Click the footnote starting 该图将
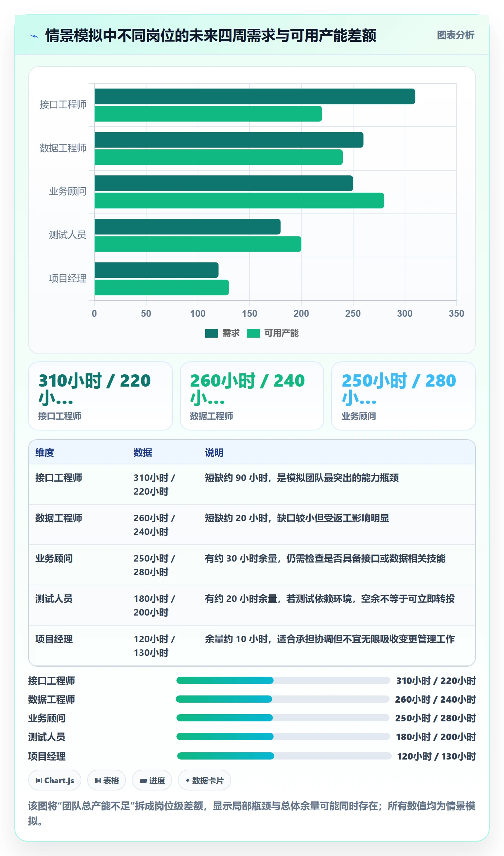The width and height of the screenshot is (504, 856). [x=252, y=813]
